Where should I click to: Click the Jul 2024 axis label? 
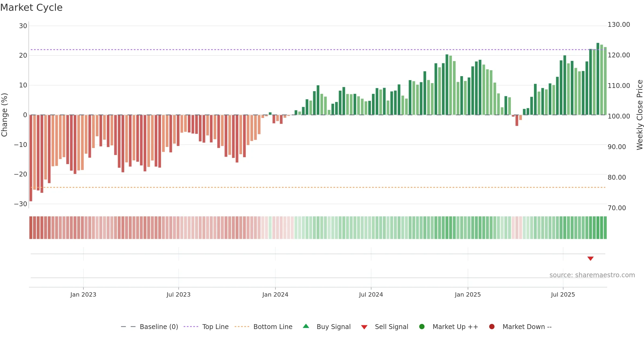pos(371,294)
